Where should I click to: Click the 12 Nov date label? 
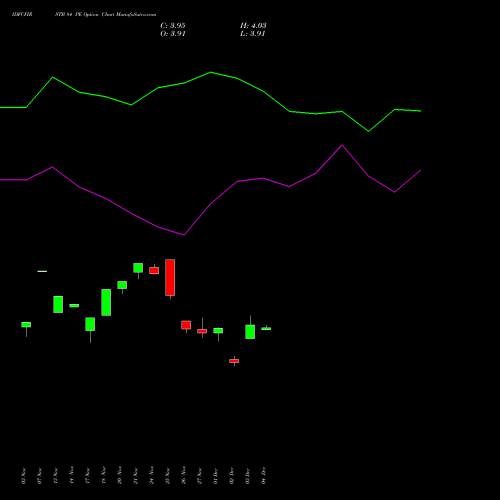pos(56,476)
